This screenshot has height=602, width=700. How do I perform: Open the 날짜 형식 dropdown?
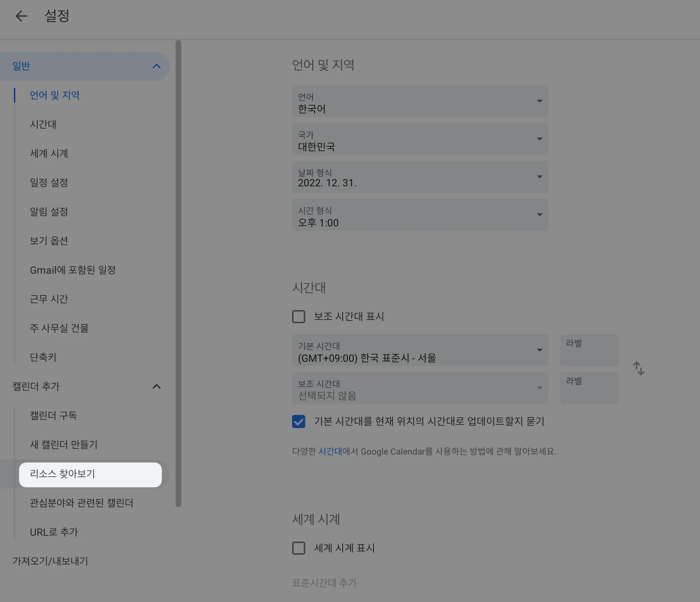point(420,178)
